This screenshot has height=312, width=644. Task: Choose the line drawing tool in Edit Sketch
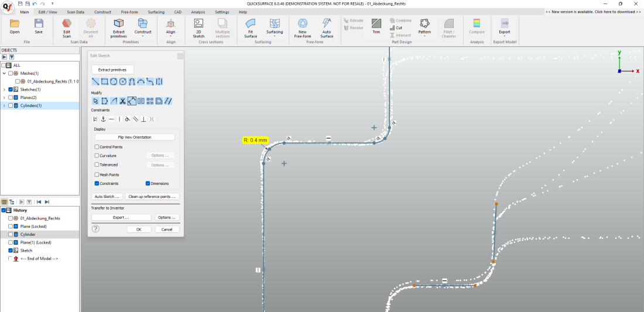[95, 81]
